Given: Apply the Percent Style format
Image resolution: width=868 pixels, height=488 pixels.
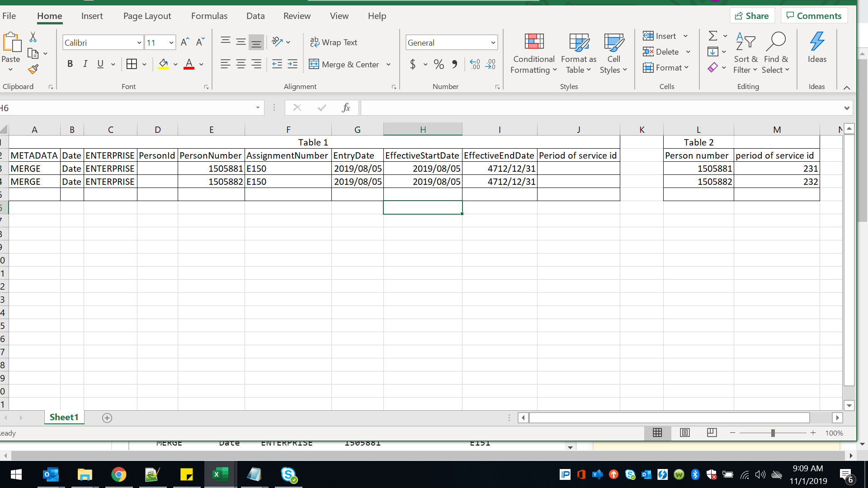Looking at the screenshot, I should (x=438, y=64).
